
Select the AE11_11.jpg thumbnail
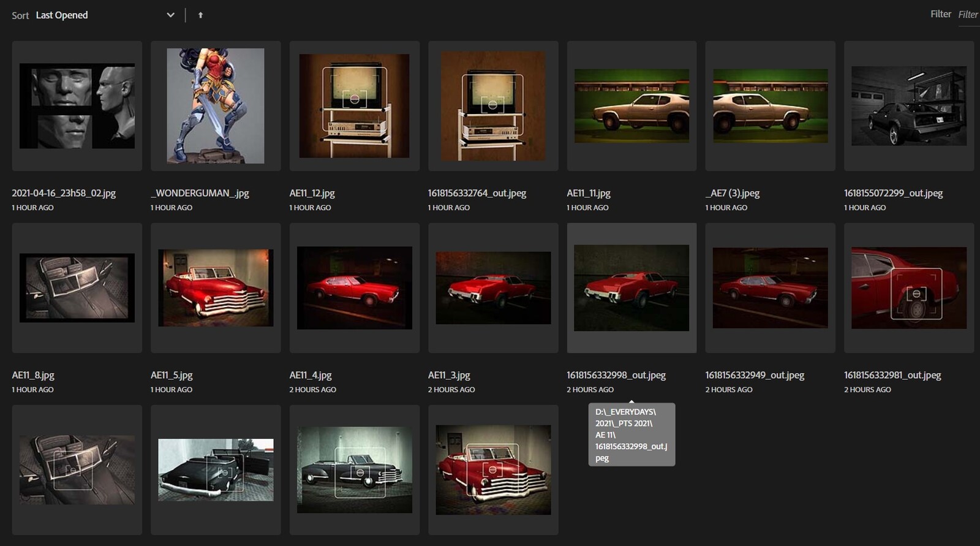pyautogui.click(x=631, y=106)
